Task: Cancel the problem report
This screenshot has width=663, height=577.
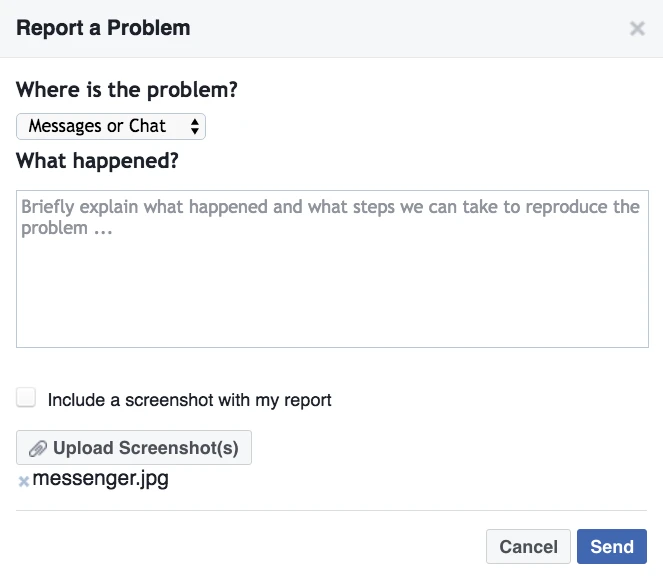Action: click(528, 547)
